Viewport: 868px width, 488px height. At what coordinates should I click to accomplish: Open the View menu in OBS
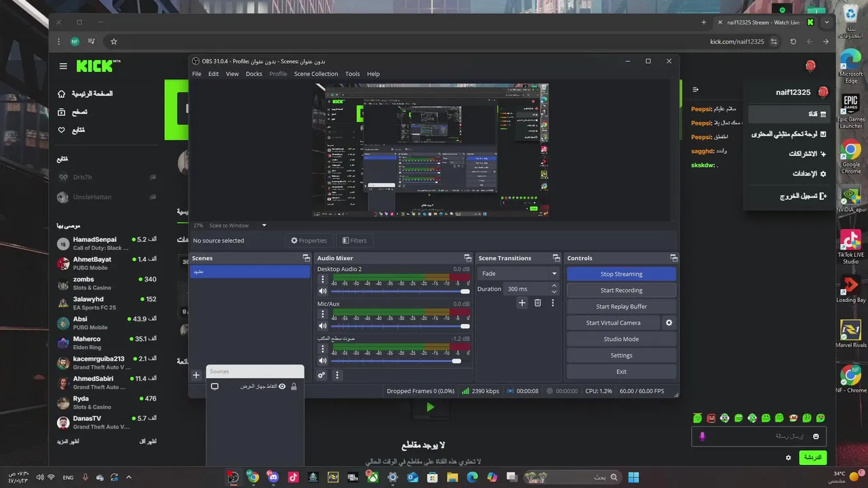click(x=233, y=74)
